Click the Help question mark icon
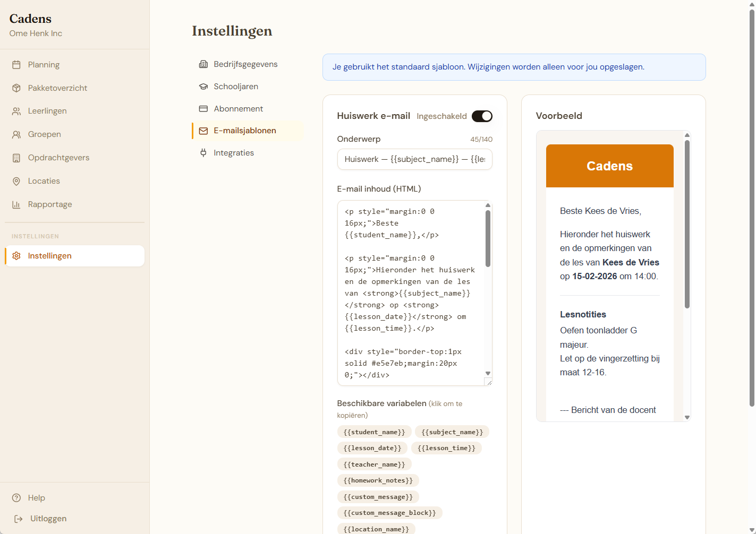The width and height of the screenshot is (756, 534). click(x=18, y=497)
